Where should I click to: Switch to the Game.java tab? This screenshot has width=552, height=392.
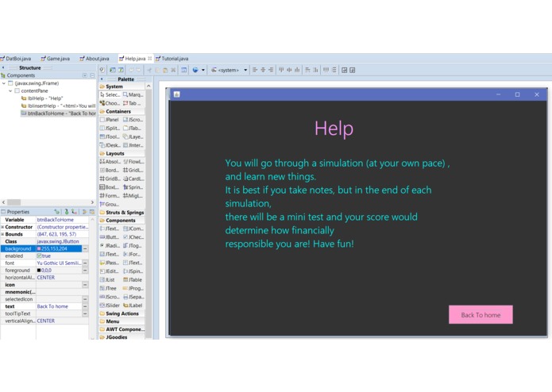click(56, 59)
